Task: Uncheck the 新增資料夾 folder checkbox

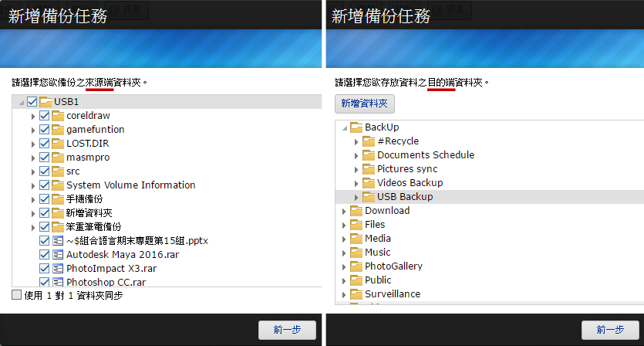Action: tap(45, 213)
